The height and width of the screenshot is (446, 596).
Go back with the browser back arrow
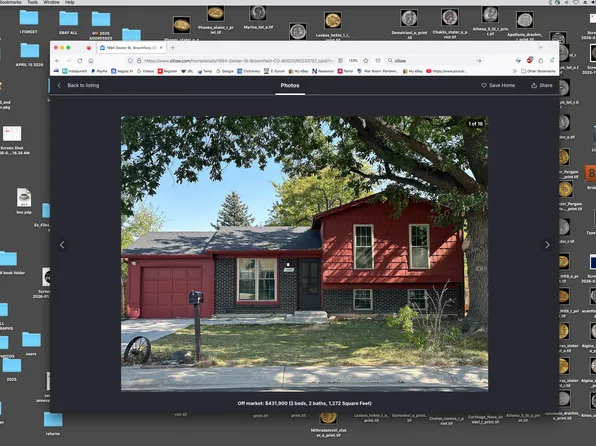pyautogui.click(x=57, y=60)
